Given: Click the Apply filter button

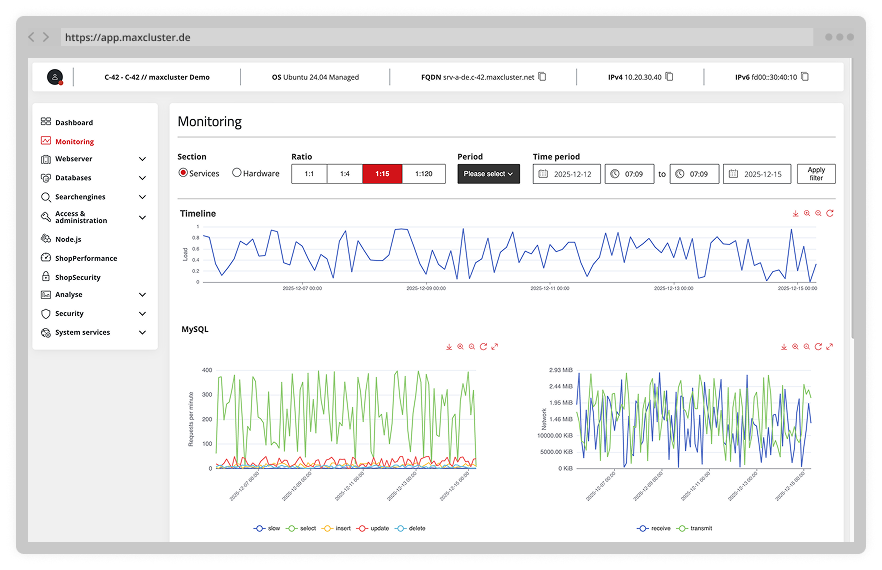Looking at the screenshot, I should (816, 174).
